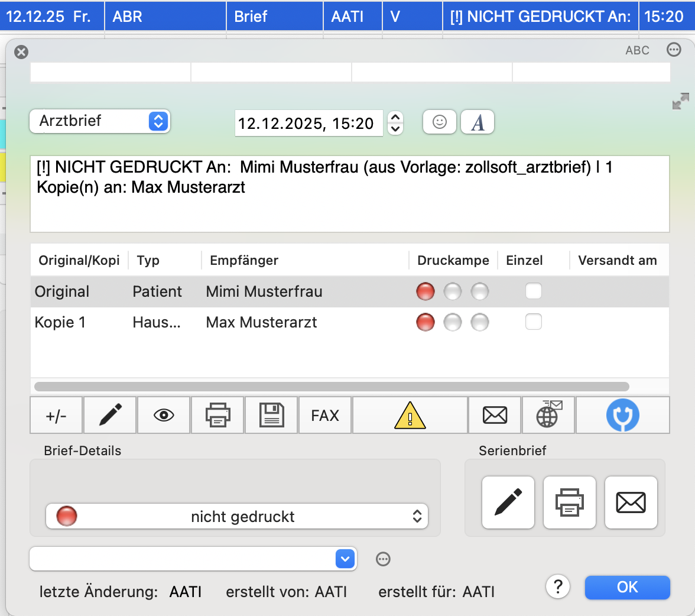Confirm the dialog with the OK button
695x616 pixels.
point(627,587)
